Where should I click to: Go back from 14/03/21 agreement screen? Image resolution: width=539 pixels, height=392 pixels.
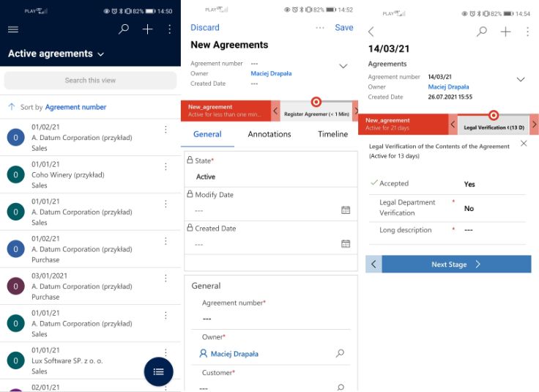[x=371, y=32]
